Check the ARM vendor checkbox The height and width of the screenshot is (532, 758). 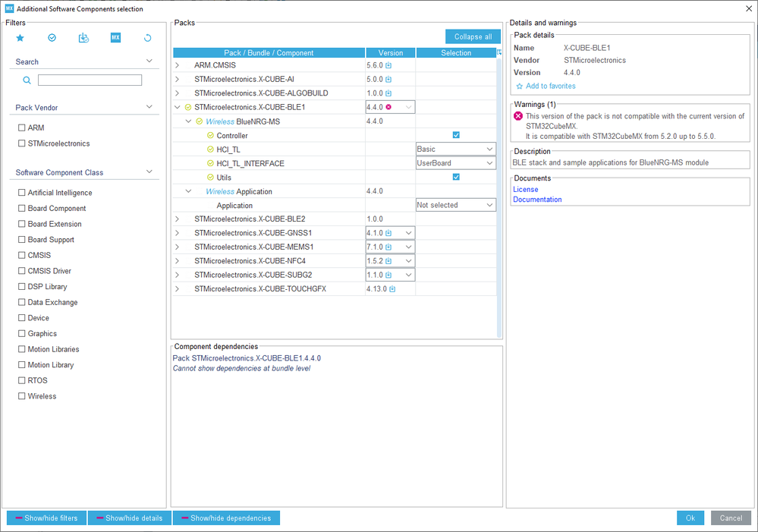(21, 127)
